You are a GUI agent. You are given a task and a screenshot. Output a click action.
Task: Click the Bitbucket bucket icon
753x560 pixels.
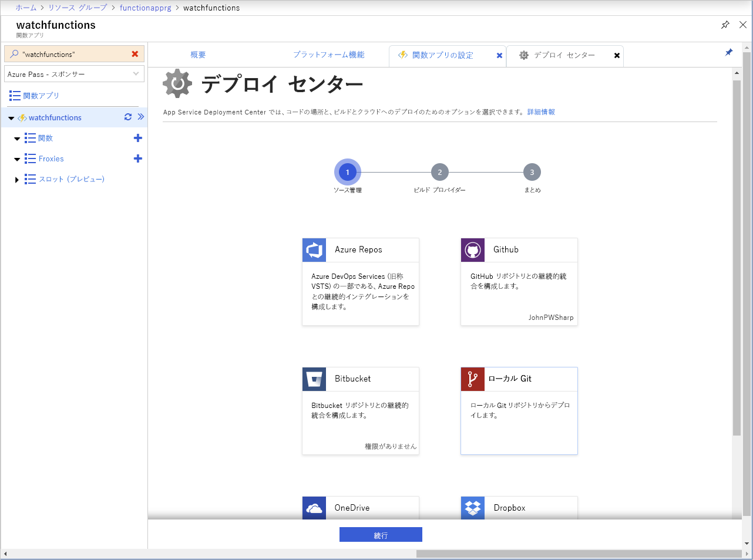click(x=314, y=379)
